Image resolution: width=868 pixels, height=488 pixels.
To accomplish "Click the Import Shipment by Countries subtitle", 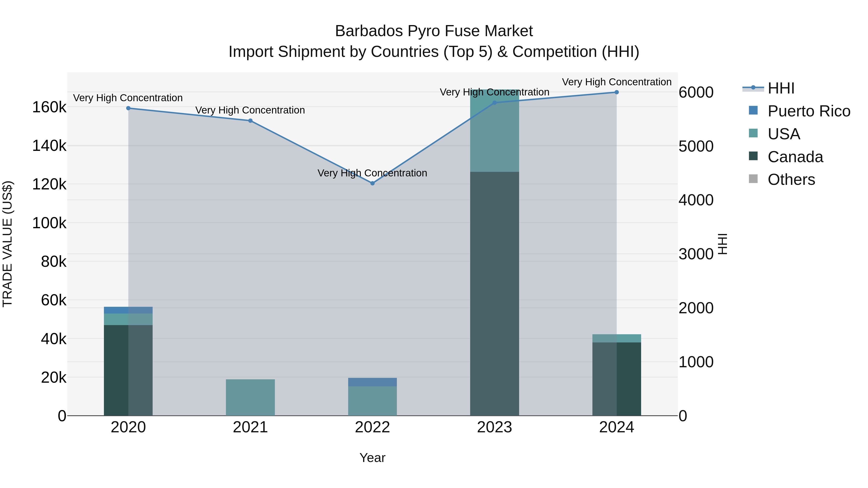I will pyautogui.click(x=434, y=52).
